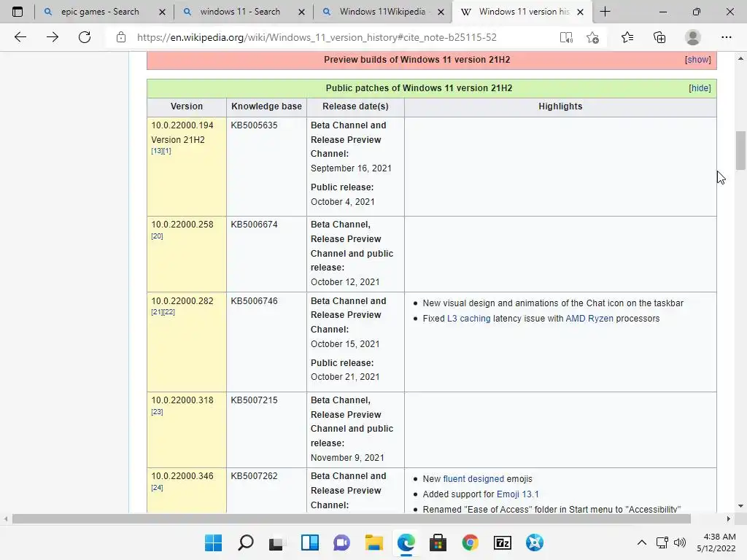Viewport: 747px width, 560px height.
Task: Click the scroll right arrow
Action: coord(729,518)
